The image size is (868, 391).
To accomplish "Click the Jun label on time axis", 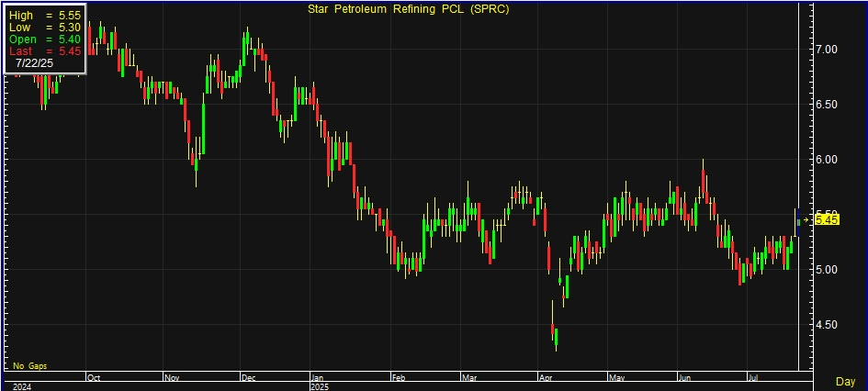I will [x=684, y=378].
